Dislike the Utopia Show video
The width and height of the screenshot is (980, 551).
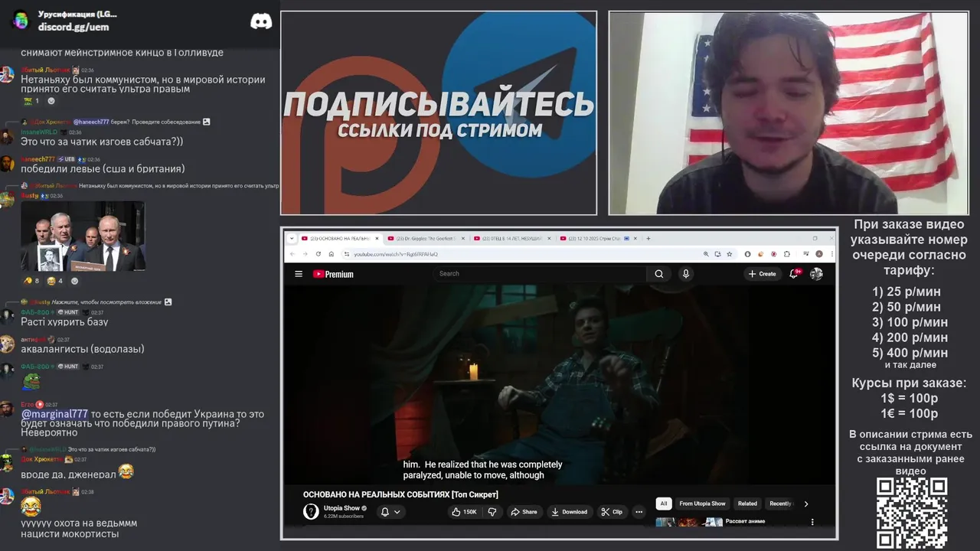pos(492,512)
